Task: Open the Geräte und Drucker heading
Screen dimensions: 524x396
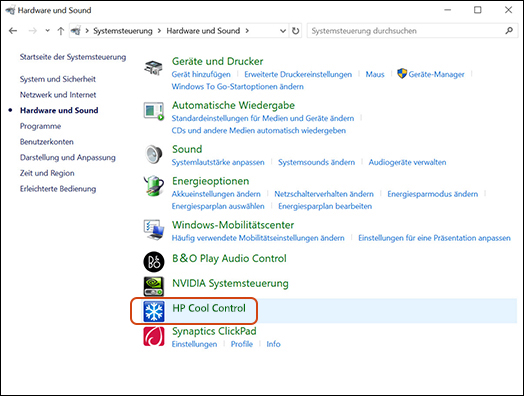Action: point(218,61)
